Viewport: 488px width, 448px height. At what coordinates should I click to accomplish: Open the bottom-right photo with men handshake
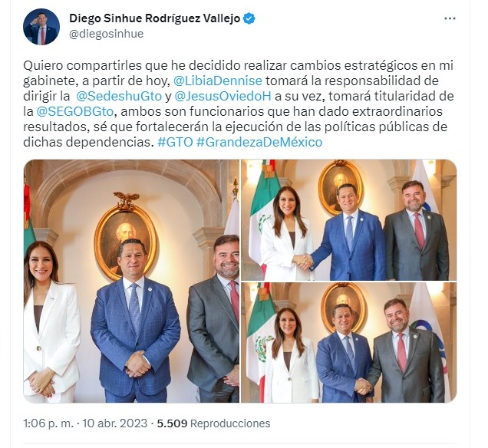[x=349, y=343]
